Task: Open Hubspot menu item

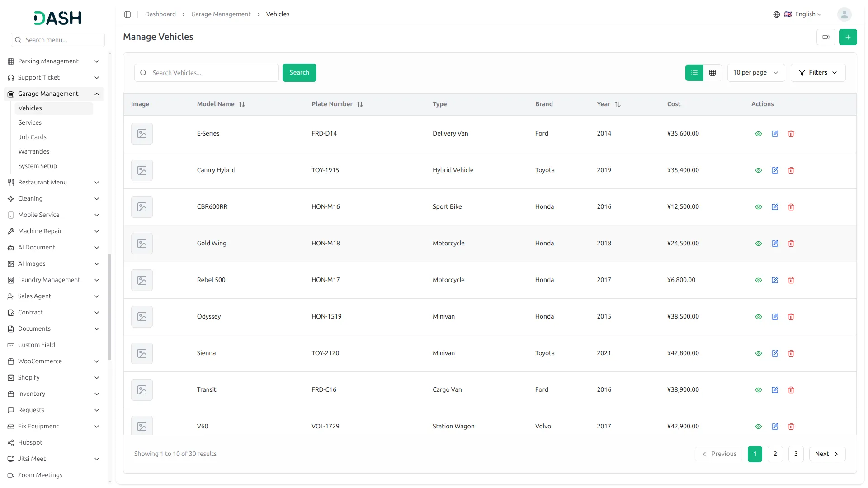Action: click(54, 443)
